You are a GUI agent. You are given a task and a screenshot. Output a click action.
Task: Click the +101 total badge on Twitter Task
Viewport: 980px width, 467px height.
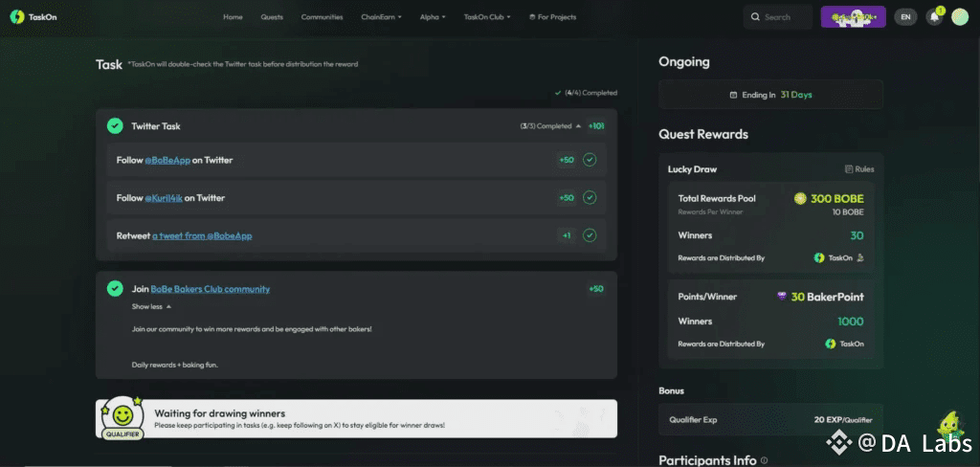coord(595,126)
